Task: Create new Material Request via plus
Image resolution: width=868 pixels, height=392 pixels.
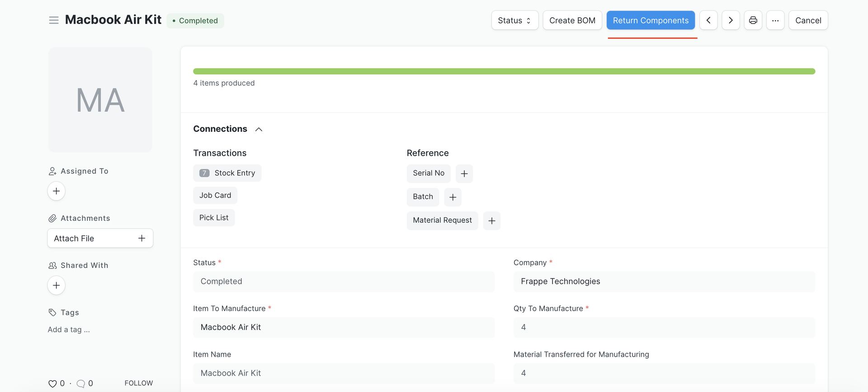Action: coord(491,221)
